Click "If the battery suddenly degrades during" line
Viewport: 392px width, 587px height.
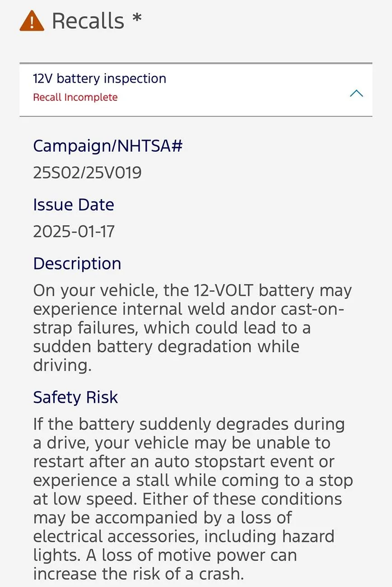[189, 424]
